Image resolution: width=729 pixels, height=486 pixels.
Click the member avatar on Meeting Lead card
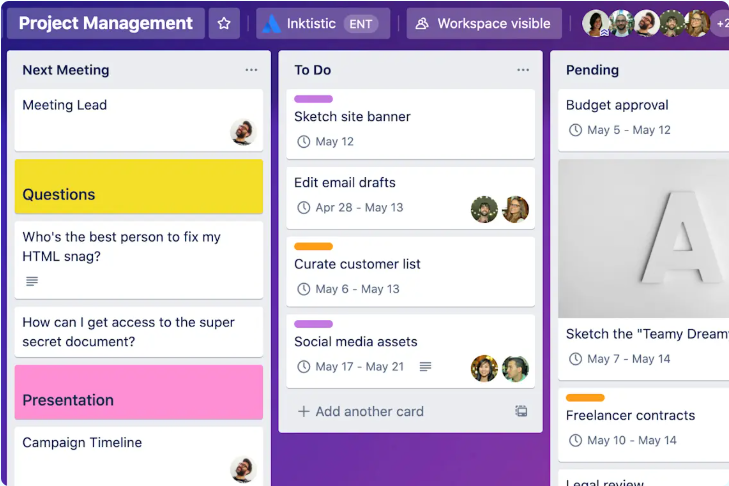tap(242, 132)
